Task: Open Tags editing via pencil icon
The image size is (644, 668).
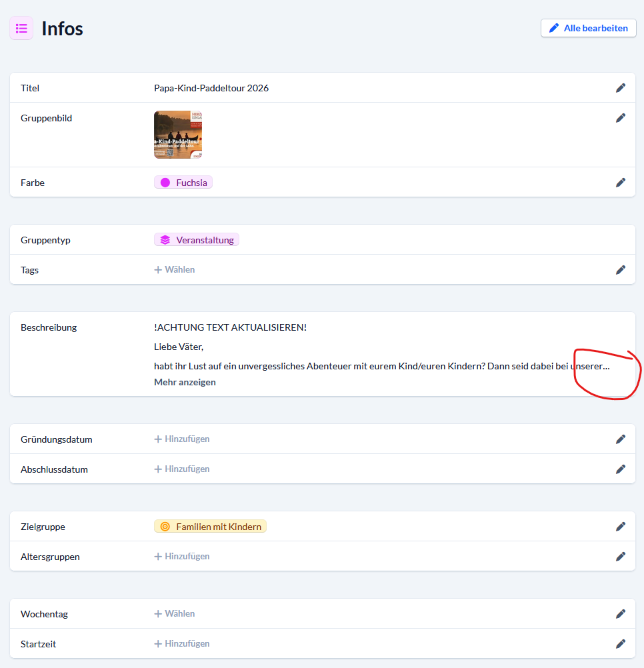Action: pos(620,270)
